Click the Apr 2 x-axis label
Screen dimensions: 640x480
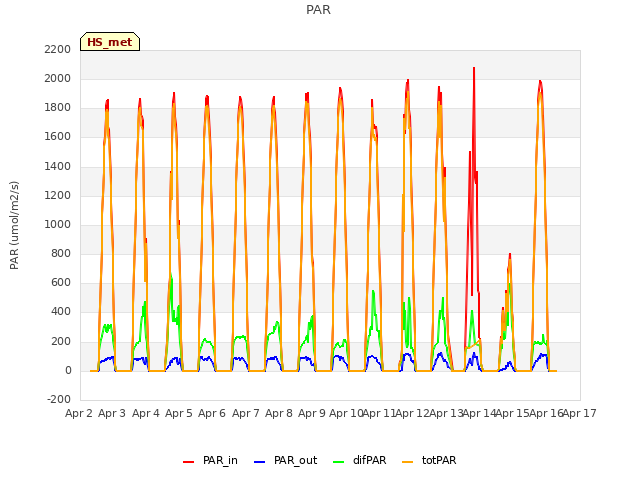tap(79, 413)
